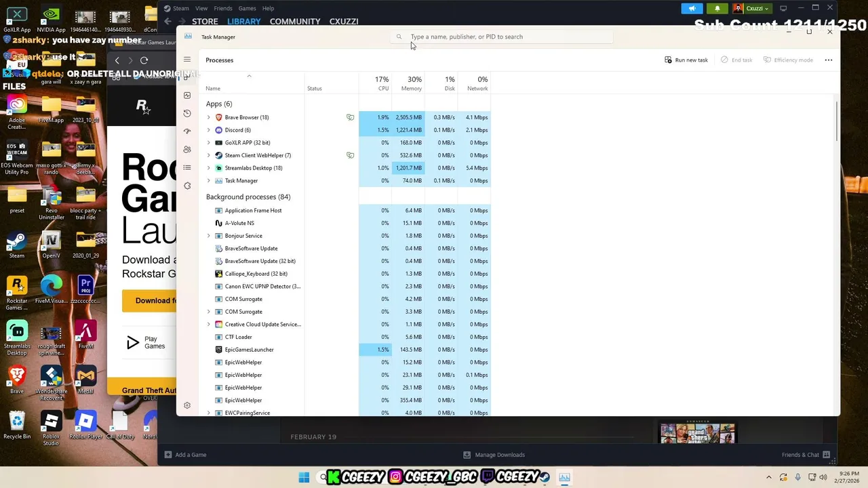Select the CTF Loader process row
868x488 pixels.
347,337
